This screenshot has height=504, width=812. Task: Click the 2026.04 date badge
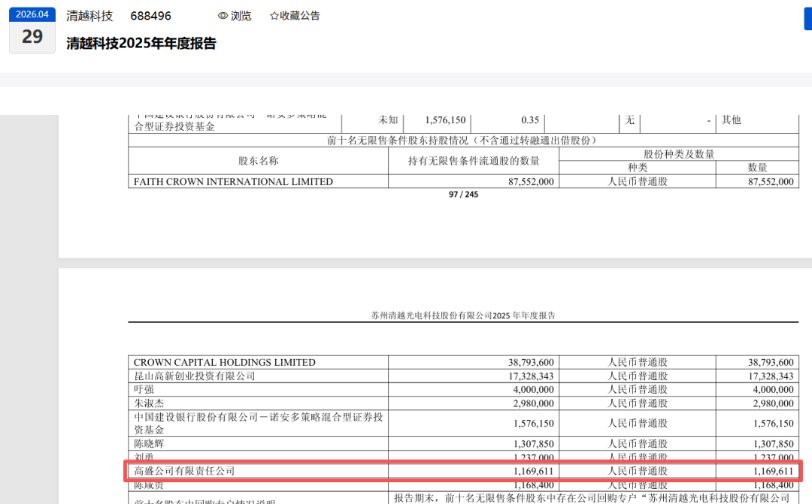click(x=32, y=14)
